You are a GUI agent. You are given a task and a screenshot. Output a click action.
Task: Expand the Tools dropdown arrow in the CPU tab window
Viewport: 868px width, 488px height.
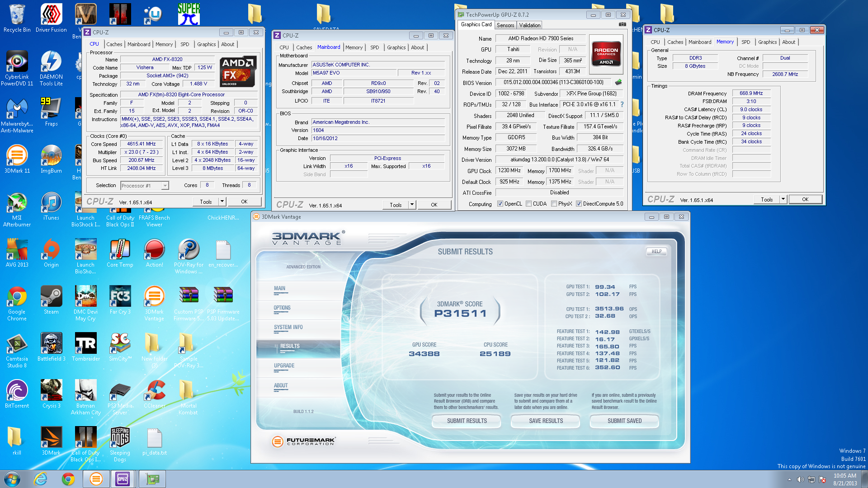222,202
